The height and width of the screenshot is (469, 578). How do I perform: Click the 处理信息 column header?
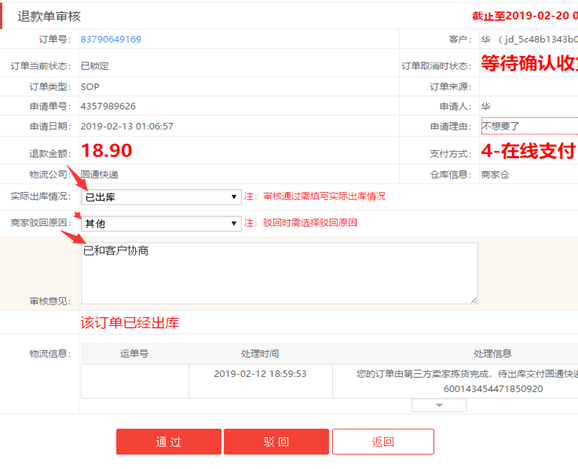[x=493, y=354]
